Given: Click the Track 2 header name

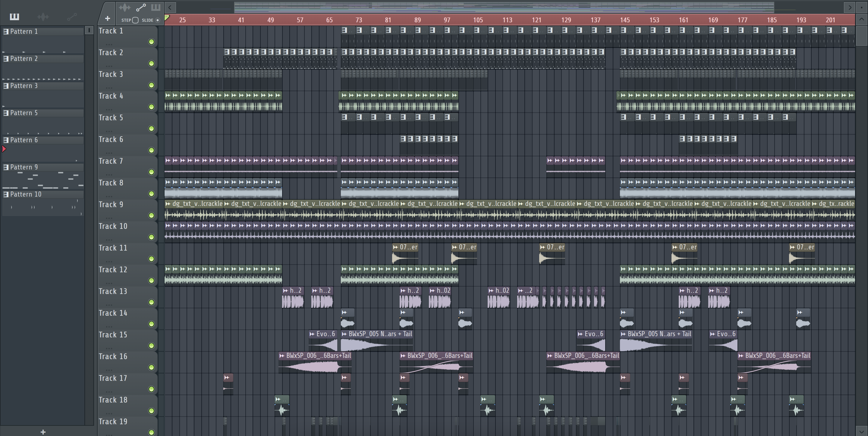Looking at the screenshot, I should click(111, 52).
